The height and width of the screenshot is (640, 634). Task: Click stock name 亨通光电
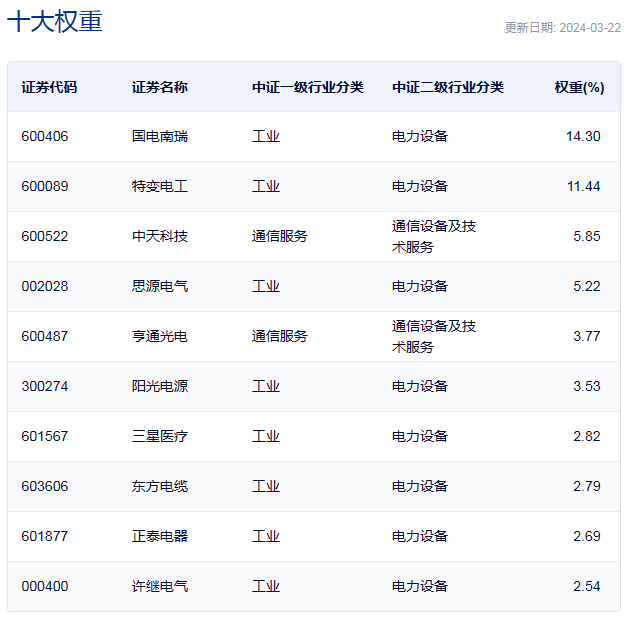(x=160, y=336)
